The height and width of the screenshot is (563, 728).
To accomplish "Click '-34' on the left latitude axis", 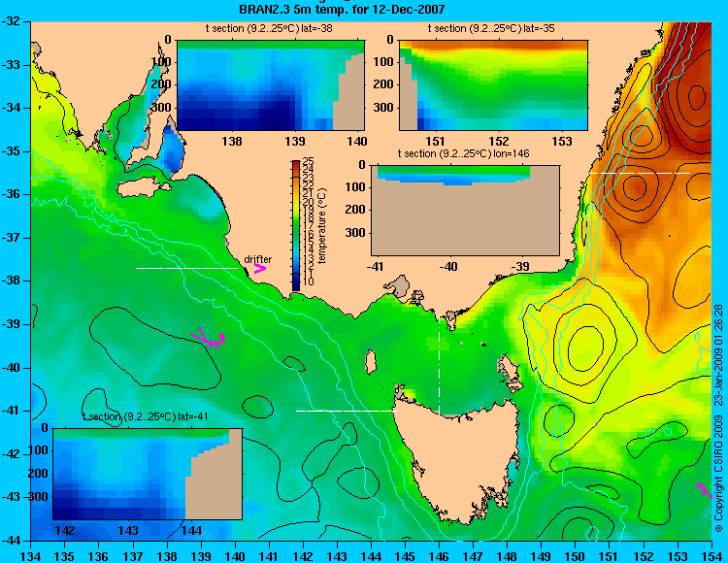I will pos(12,108).
